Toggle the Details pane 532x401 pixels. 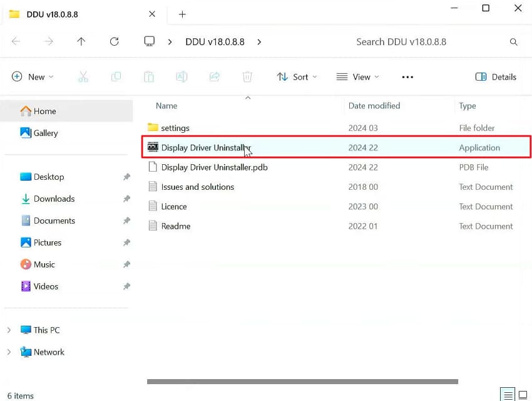pos(496,77)
